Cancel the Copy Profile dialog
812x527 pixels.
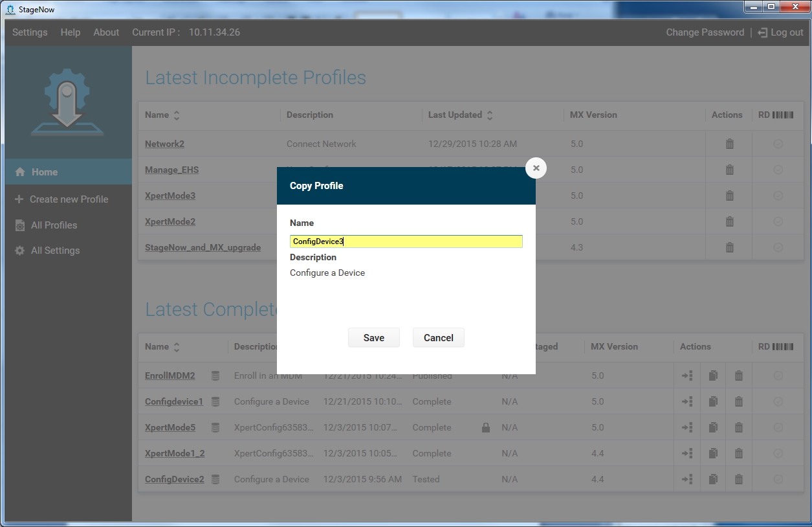(438, 338)
